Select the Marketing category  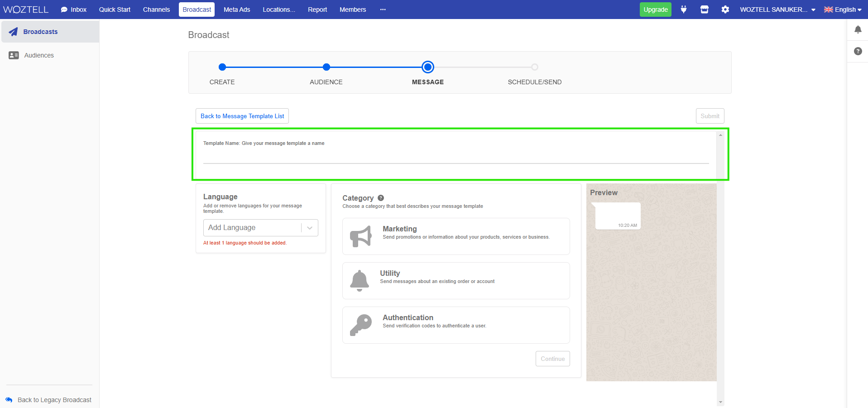pos(456,236)
